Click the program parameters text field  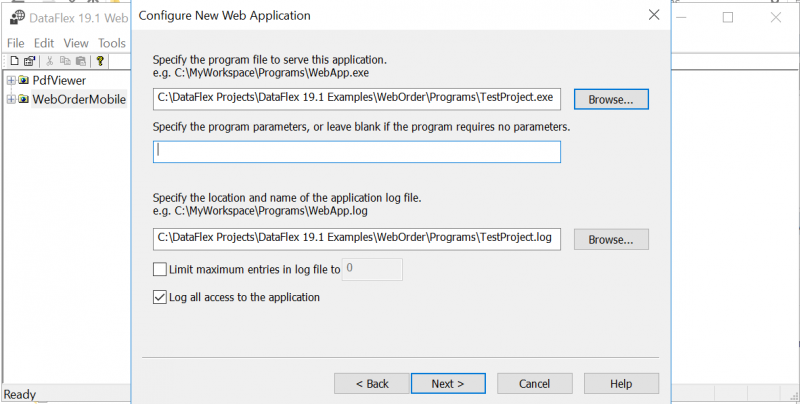click(356, 151)
